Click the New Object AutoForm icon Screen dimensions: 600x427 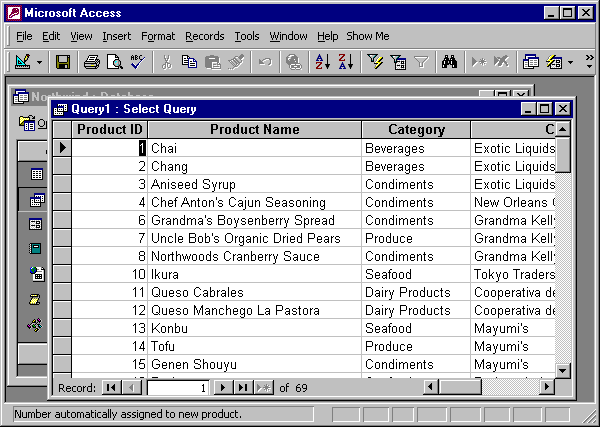(554, 62)
